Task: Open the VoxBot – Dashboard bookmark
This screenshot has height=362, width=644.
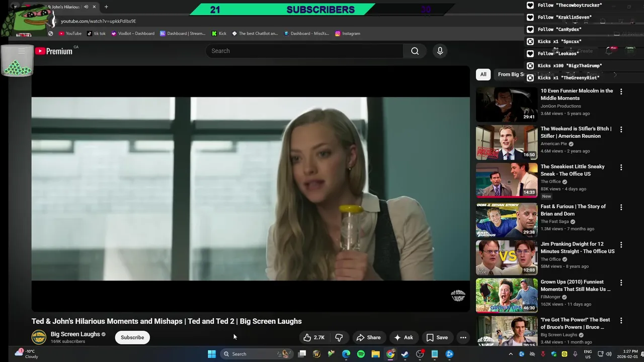Action: [133, 33]
